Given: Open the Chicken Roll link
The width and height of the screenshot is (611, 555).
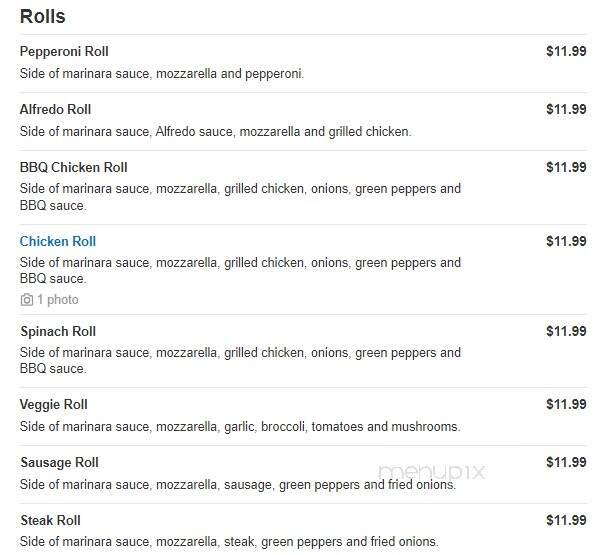Looking at the screenshot, I should click(58, 241).
